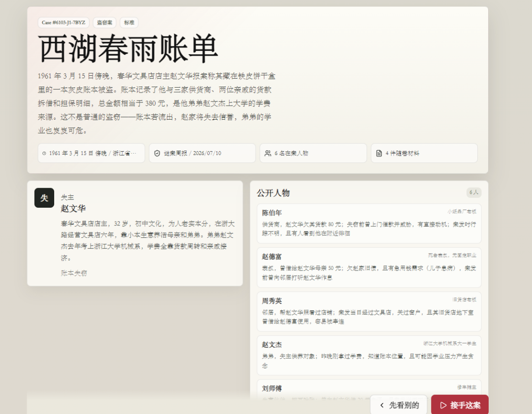
Task: Click the people icon beside 6 名在案人物
Action: click(x=267, y=153)
